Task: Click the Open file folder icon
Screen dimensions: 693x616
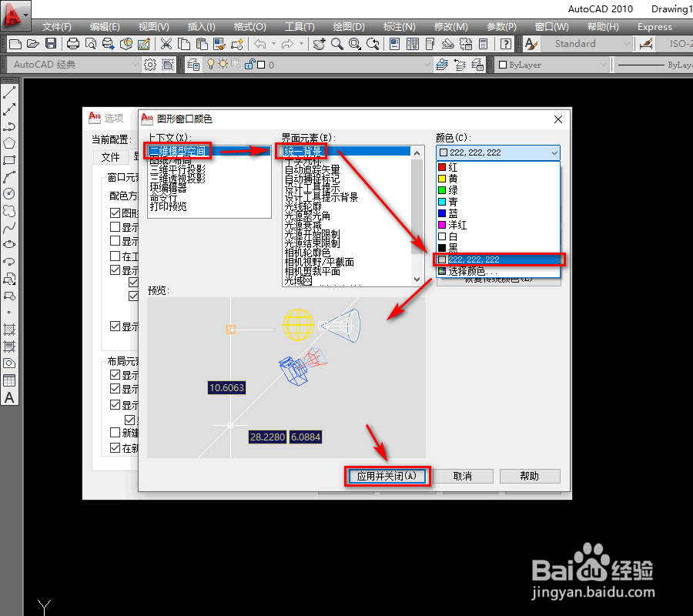Action: coord(33,44)
